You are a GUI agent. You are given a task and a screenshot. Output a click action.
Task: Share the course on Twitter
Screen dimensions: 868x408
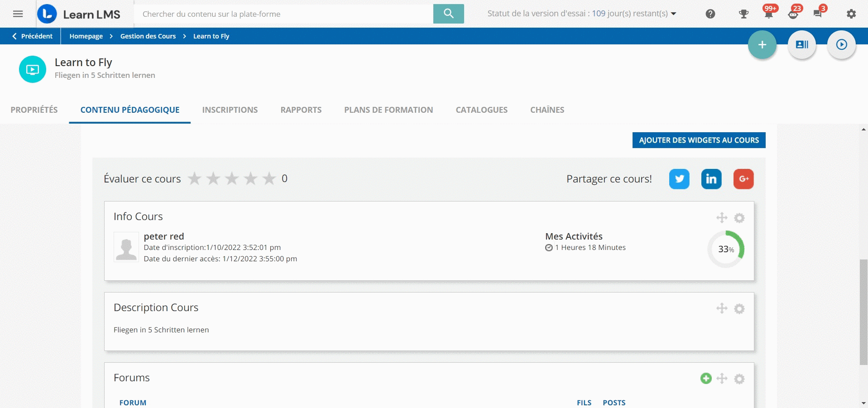[679, 179]
